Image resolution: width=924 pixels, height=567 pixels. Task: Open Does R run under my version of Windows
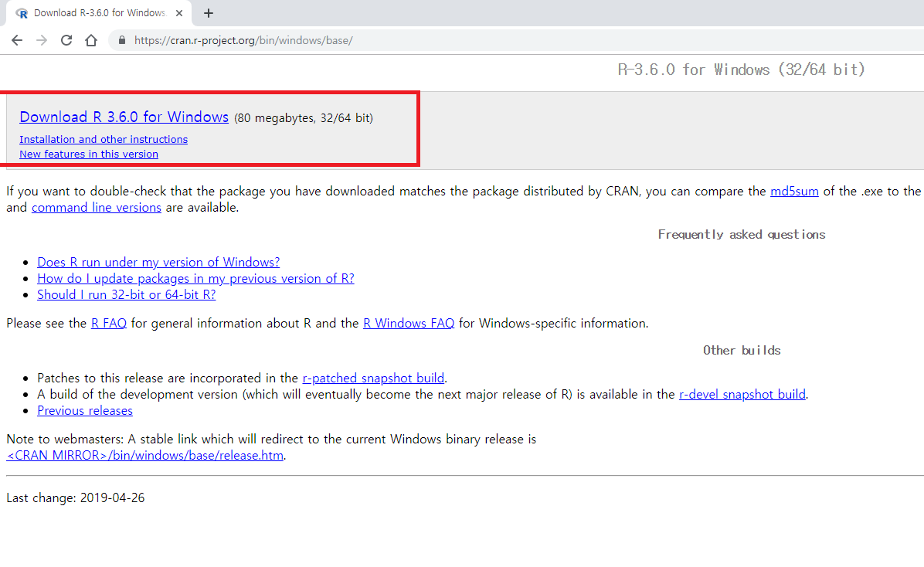point(158,262)
